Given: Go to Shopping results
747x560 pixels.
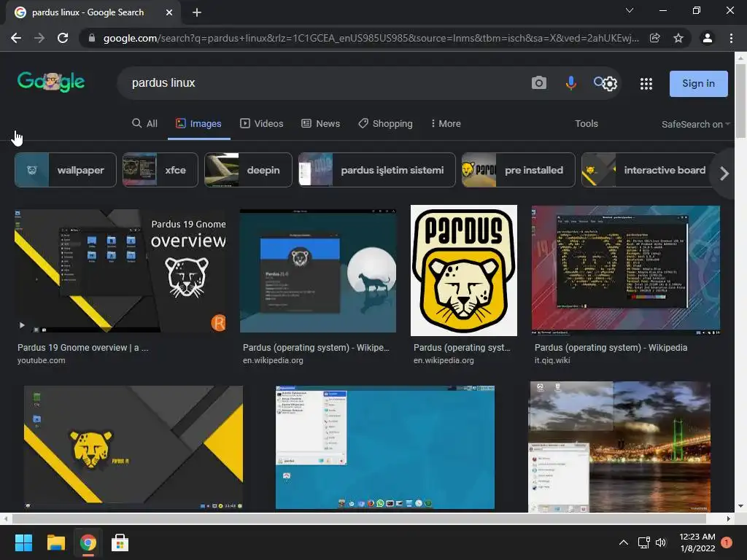Looking at the screenshot, I should [385, 124].
